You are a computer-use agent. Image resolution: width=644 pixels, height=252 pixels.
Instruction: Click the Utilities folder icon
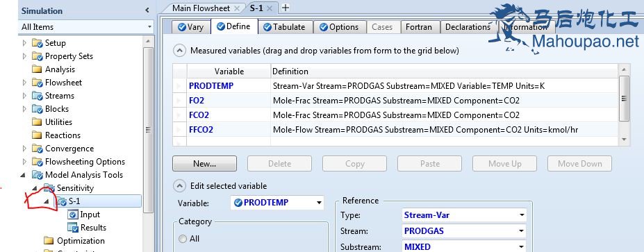[38, 122]
